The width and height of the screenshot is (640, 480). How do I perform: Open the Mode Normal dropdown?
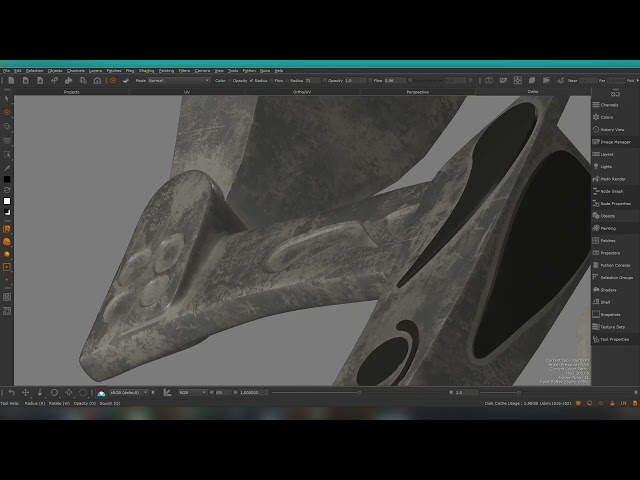click(x=179, y=80)
